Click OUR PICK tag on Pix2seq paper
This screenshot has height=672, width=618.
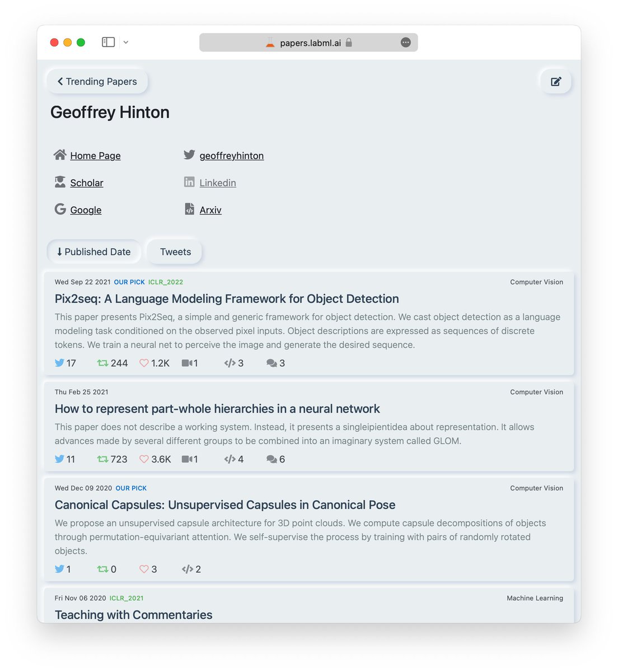point(129,282)
